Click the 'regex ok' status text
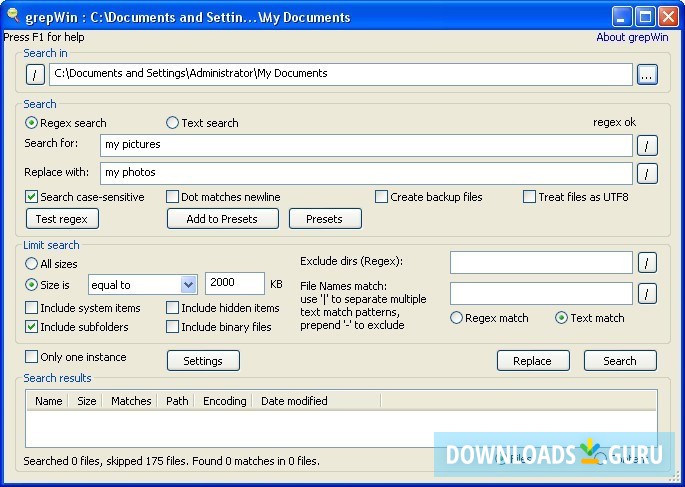This screenshot has height=487, width=685. (x=614, y=122)
